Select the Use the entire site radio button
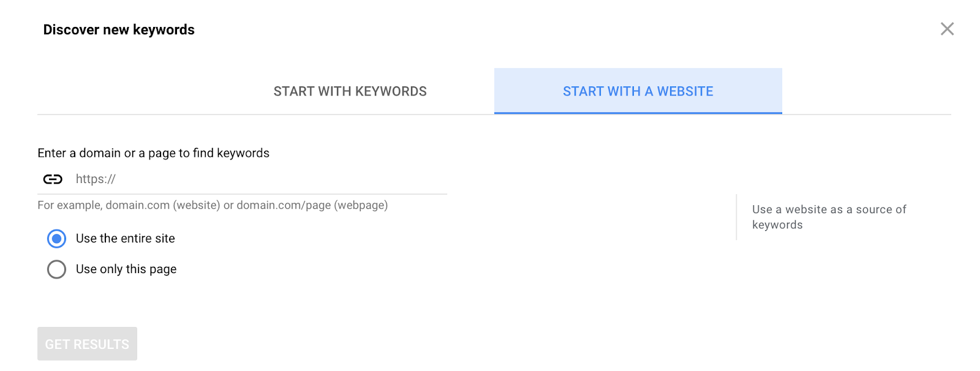 56,239
